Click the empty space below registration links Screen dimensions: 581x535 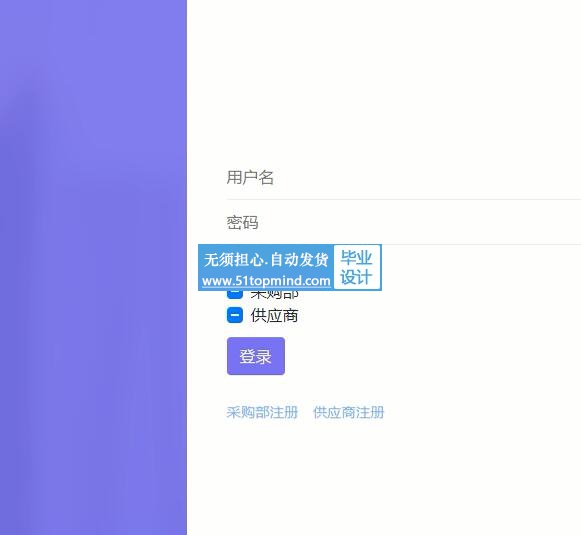[384, 478]
